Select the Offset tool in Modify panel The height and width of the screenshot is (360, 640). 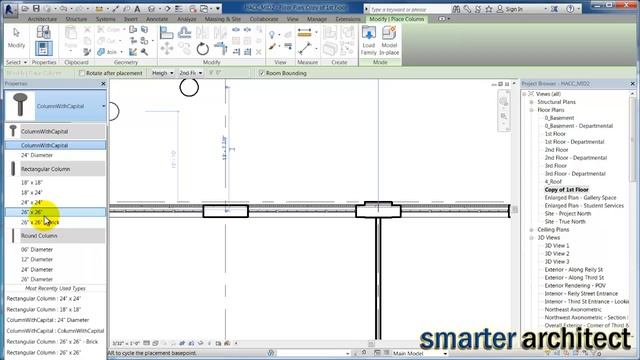pos(184,33)
